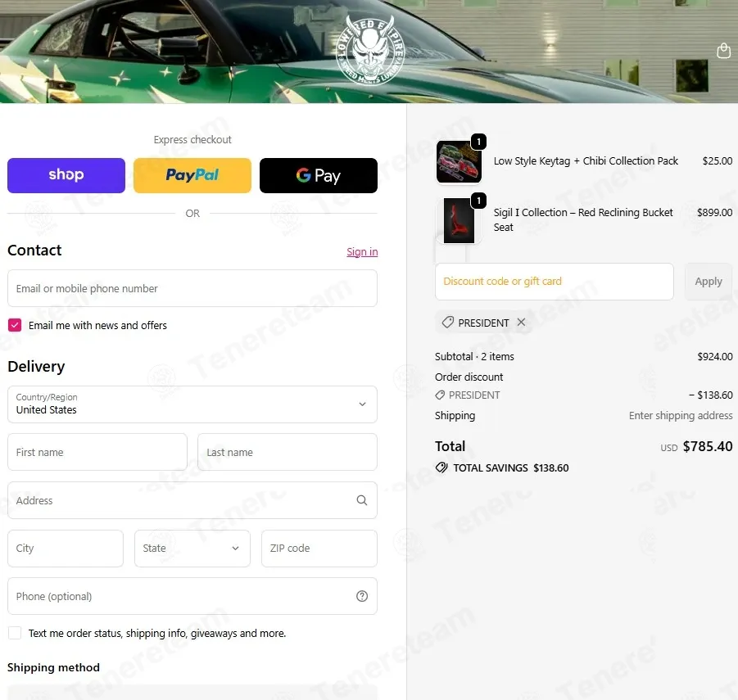Screen dimensions: 738x700
Task: Click the phone field help question icon
Action: tap(361, 596)
